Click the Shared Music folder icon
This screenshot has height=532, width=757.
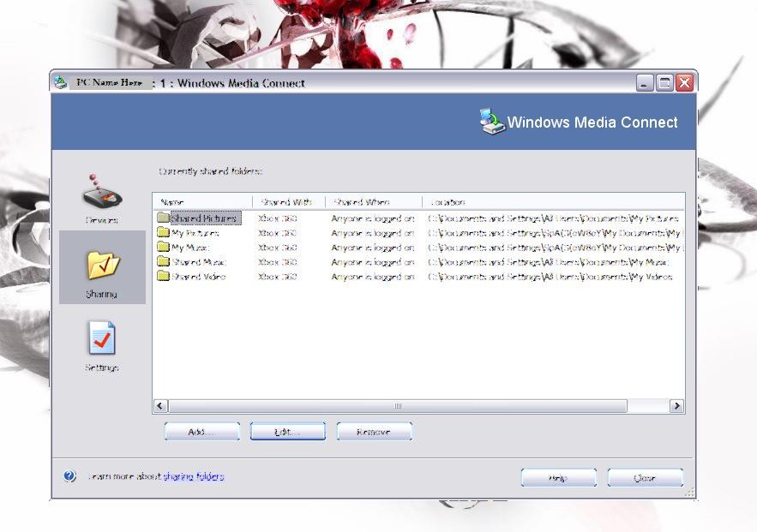pos(163,261)
